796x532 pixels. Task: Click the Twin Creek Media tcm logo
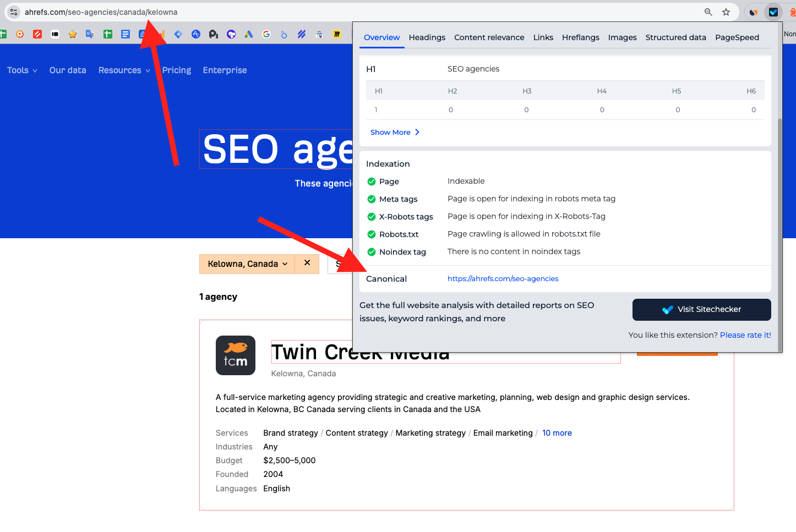236,355
